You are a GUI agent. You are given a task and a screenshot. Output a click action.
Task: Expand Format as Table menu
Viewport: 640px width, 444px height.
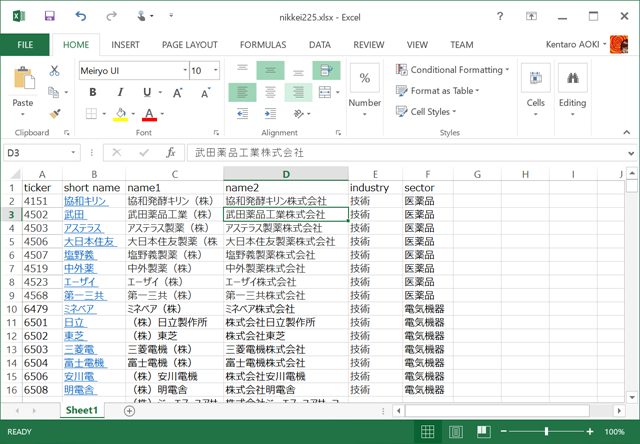pos(437,91)
